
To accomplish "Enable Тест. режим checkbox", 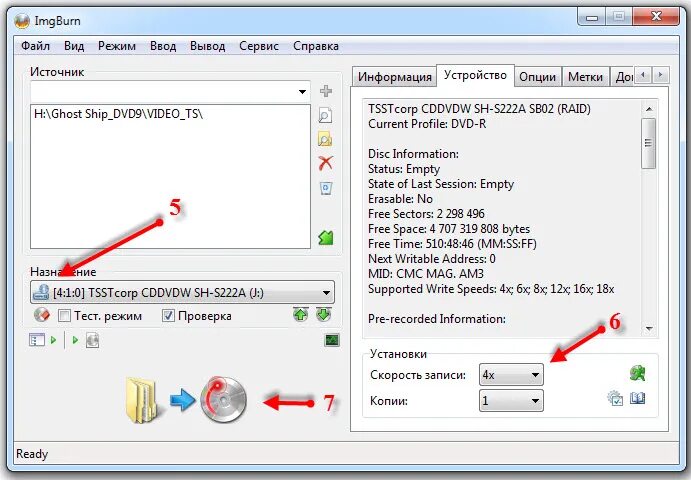I will (64, 316).
